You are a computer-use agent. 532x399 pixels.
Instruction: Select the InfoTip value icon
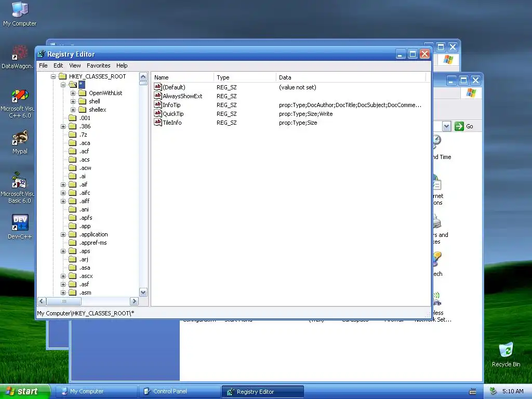click(158, 104)
